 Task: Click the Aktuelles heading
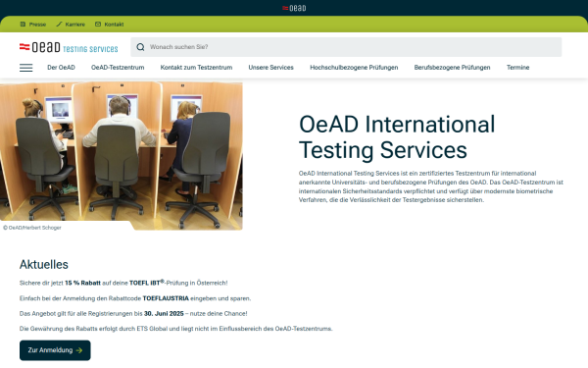[44, 264]
